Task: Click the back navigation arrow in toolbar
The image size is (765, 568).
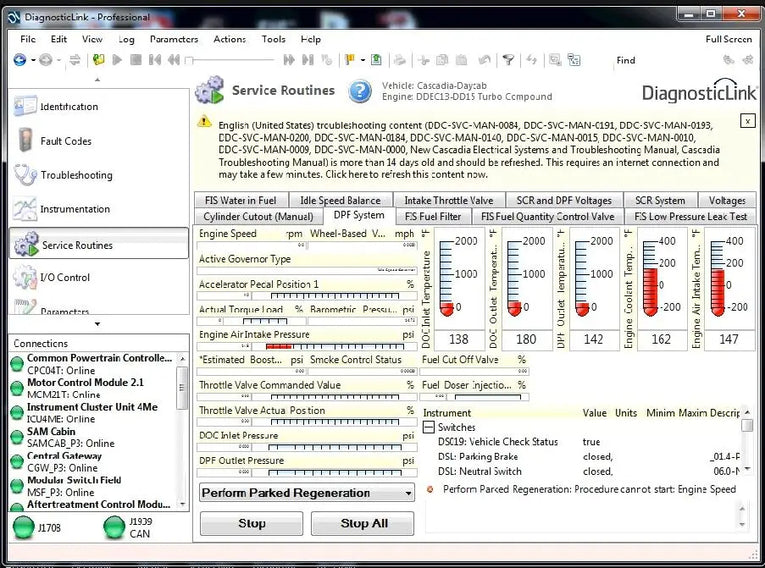Action: [x=19, y=60]
